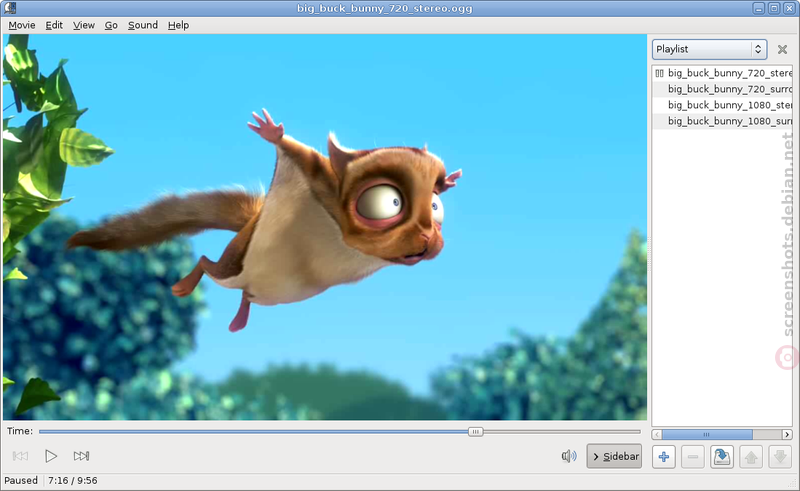800x491 pixels.
Task: Click the pause indicator icon in playlist
Action: click(x=659, y=73)
